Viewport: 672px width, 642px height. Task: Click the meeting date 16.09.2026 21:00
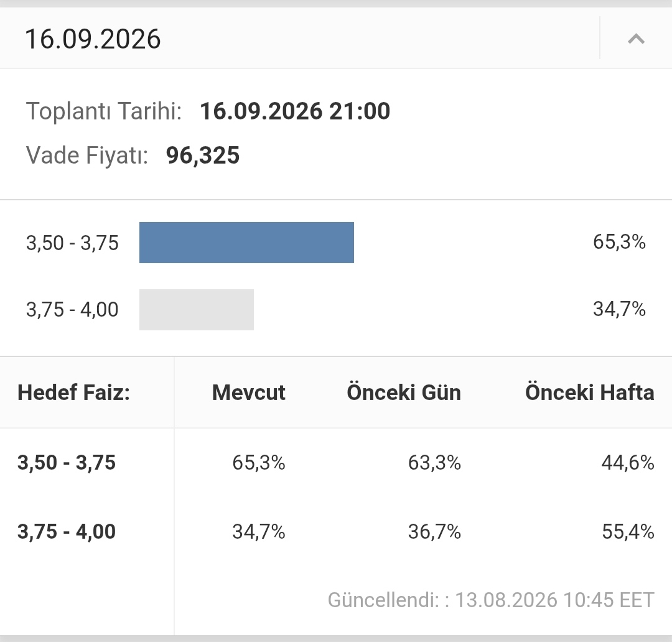pos(296,111)
